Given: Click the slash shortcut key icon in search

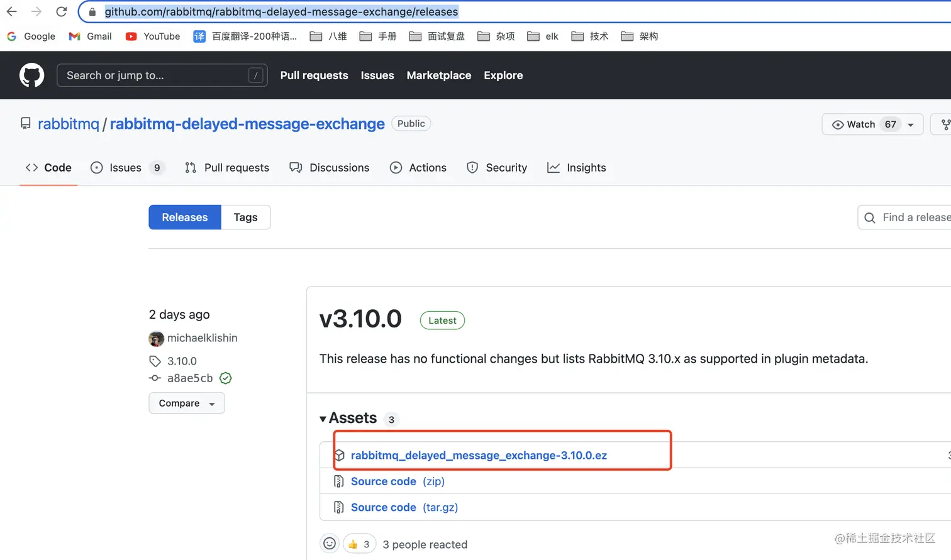Looking at the screenshot, I should [x=256, y=75].
